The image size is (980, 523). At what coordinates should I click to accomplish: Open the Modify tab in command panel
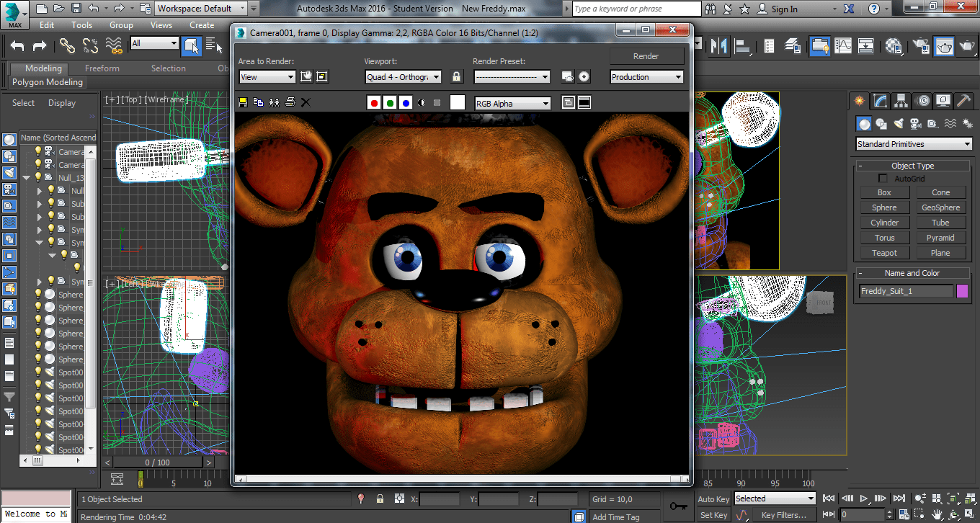click(x=880, y=101)
